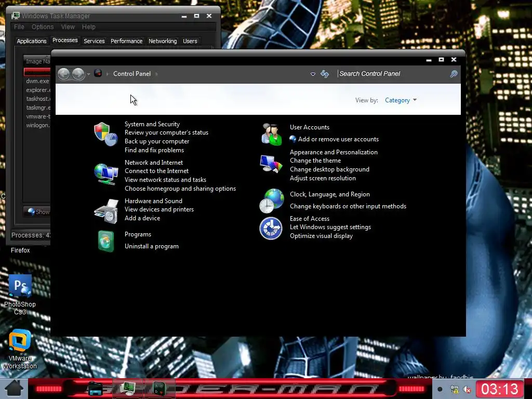Click the refresh icon in the address bar
This screenshot has width=532, height=399.
click(325, 74)
